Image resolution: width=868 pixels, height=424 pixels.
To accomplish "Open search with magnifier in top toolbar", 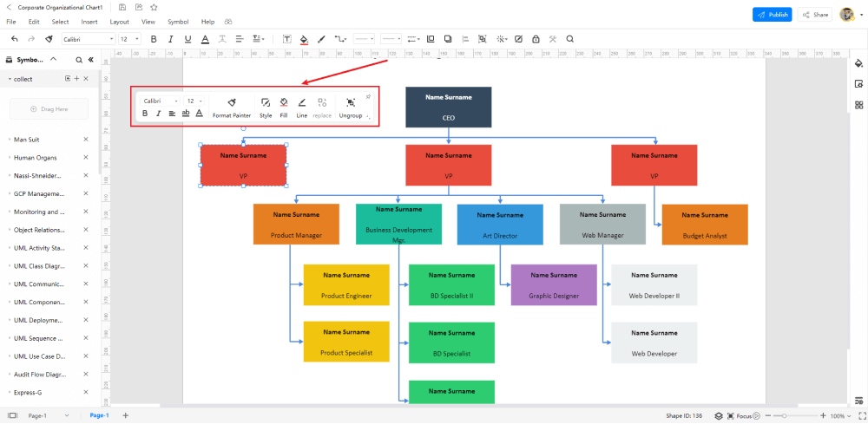I will pos(569,39).
